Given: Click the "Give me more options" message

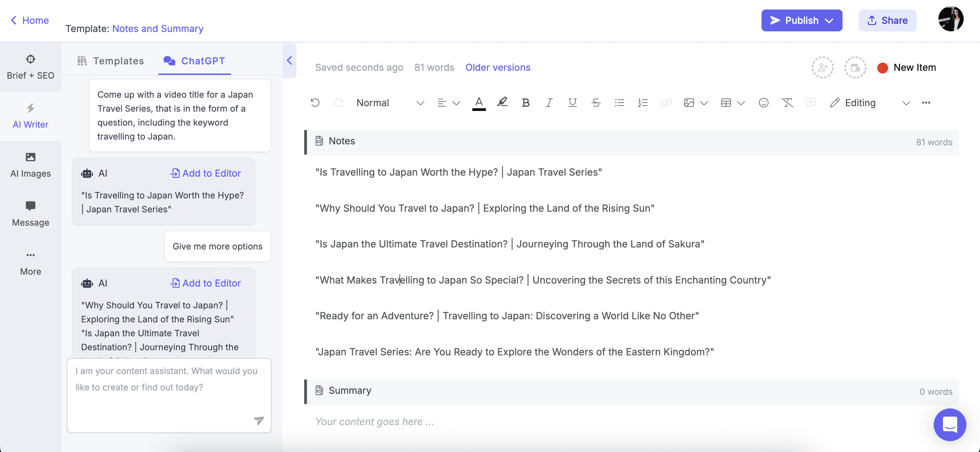Looking at the screenshot, I should (218, 246).
